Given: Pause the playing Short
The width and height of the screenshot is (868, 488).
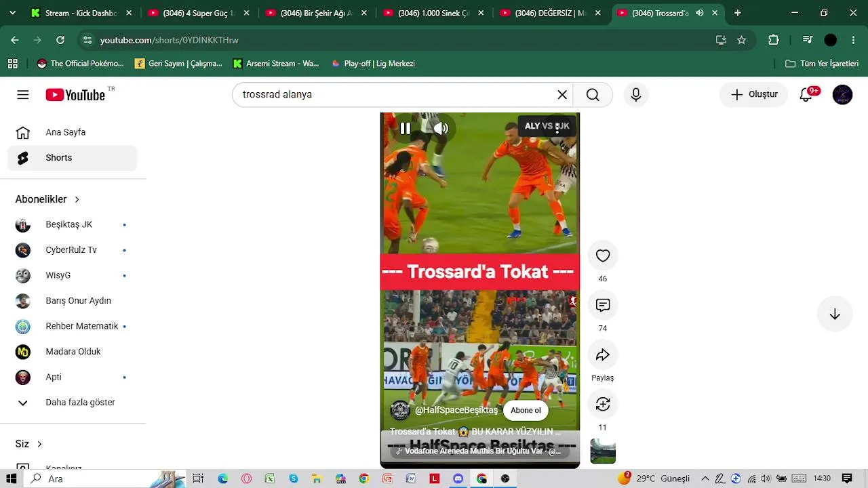Looking at the screenshot, I should pyautogui.click(x=406, y=128).
